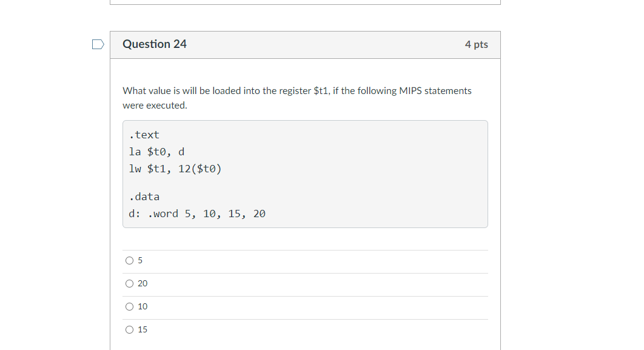Click the Question 24 header bar
Image resolution: width=644 pixels, height=350 pixels.
coord(305,44)
